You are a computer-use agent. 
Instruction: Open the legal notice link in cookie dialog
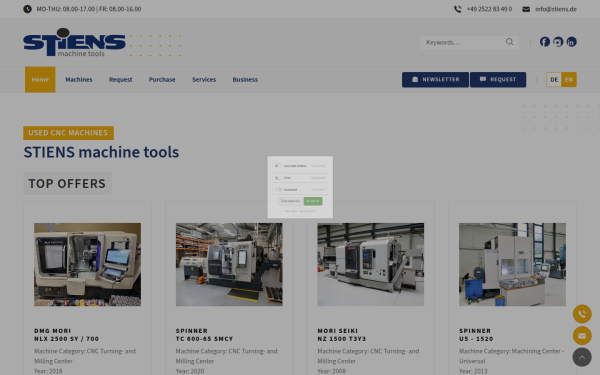pos(291,211)
